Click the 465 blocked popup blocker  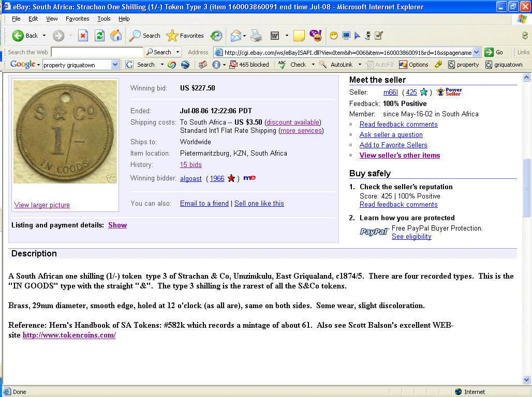click(x=249, y=65)
